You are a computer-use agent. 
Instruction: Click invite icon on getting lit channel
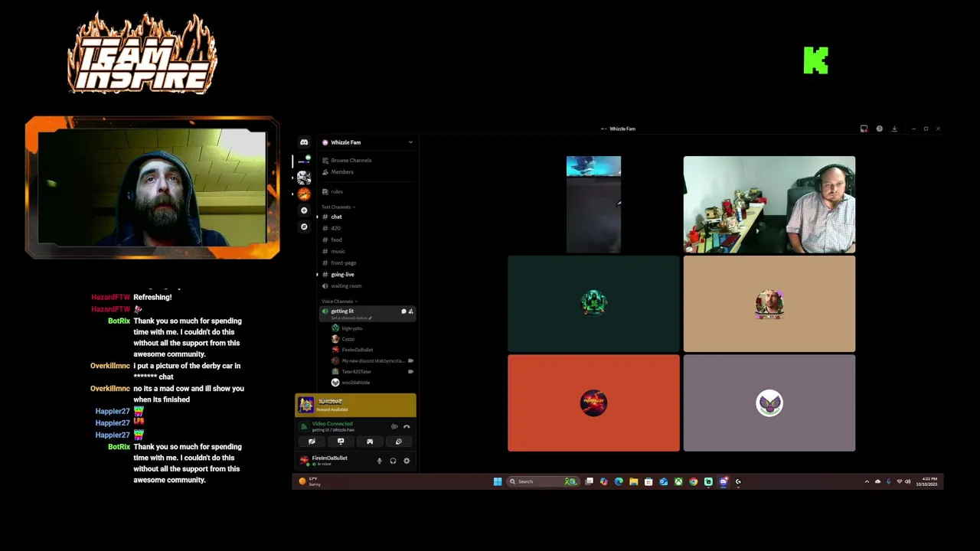pos(410,311)
